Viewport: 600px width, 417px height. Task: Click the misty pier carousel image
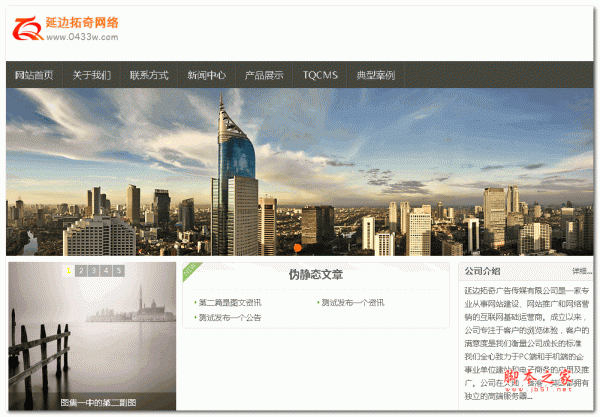[92, 336]
